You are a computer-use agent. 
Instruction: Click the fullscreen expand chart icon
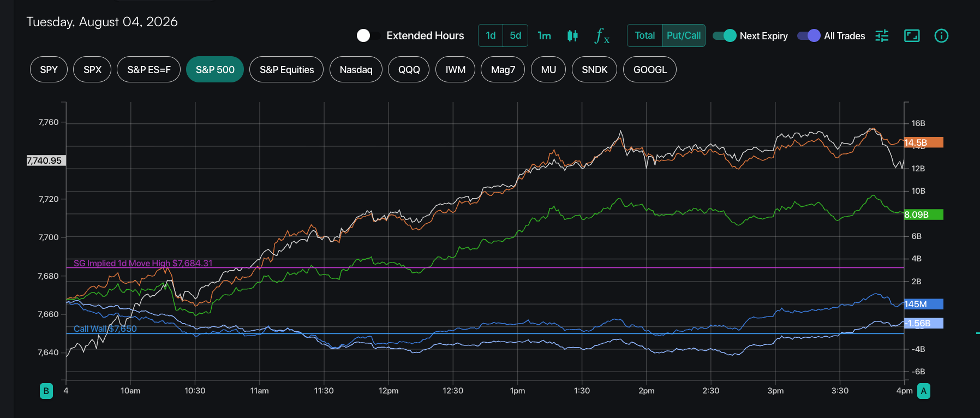(912, 35)
